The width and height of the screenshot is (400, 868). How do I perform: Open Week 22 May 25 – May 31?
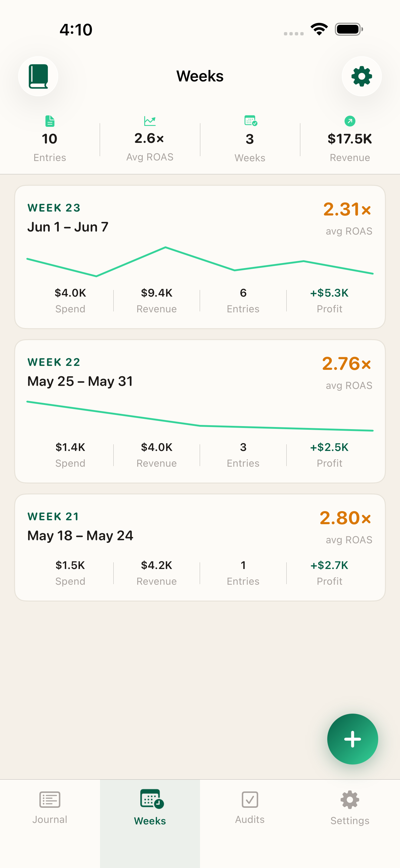coord(200,411)
